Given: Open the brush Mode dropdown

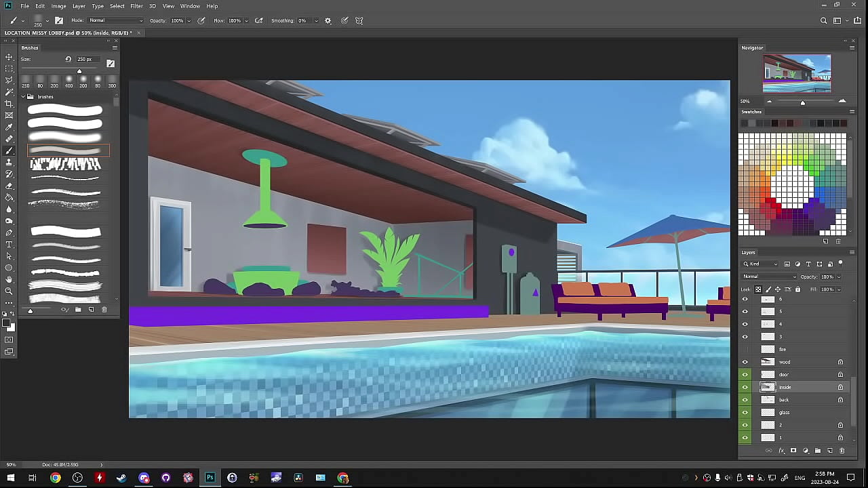Looking at the screenshot, I should tap(116, 20).
